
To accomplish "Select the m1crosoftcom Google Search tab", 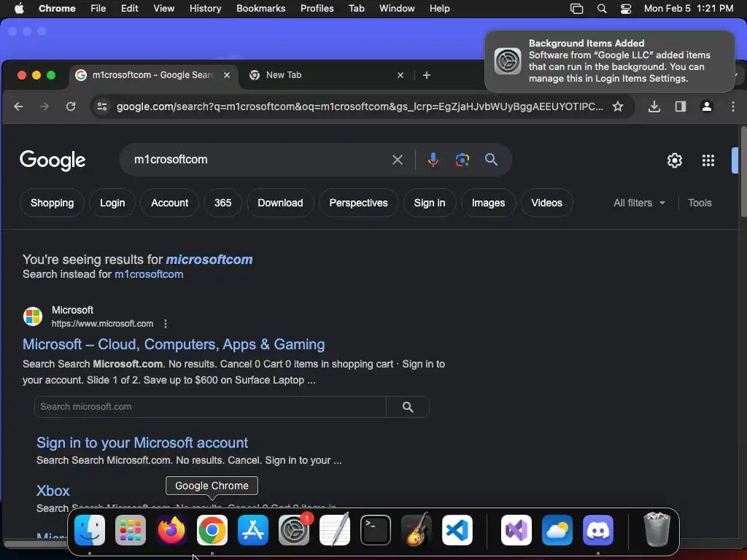I will point(152,75).
